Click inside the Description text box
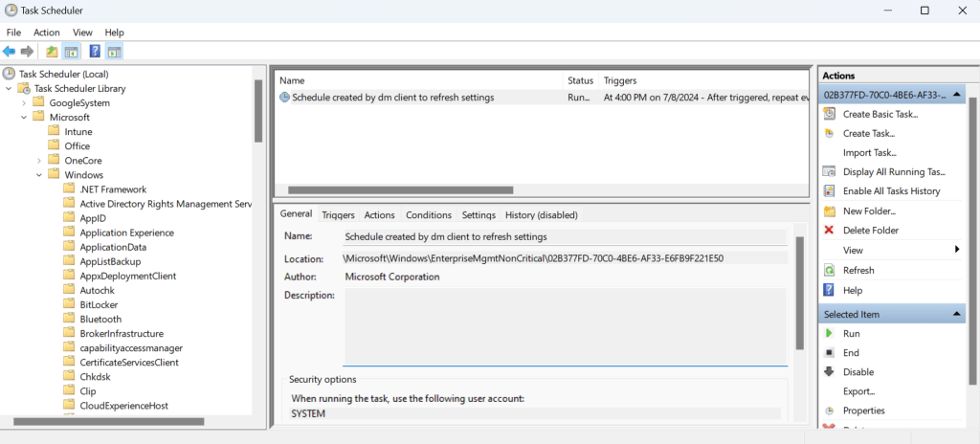The height and width of the screenshot is (444, 980). pos(565,325)
